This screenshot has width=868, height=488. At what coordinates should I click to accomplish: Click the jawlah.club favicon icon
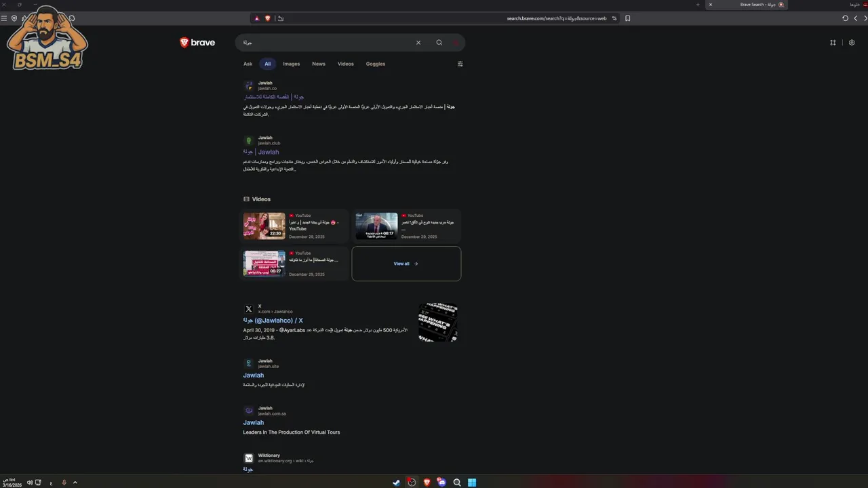click(249, 140)
